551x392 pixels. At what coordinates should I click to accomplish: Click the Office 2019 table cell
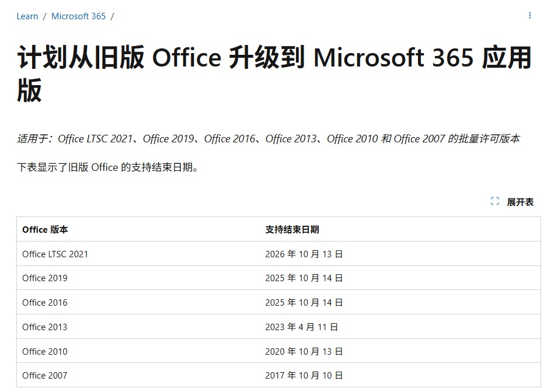[45, 278]
